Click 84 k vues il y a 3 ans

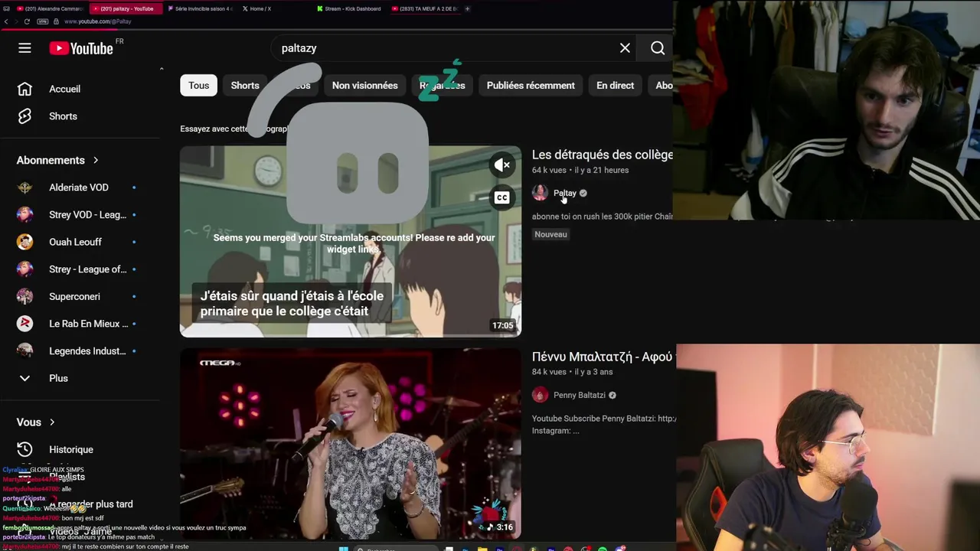coord(573,372)
